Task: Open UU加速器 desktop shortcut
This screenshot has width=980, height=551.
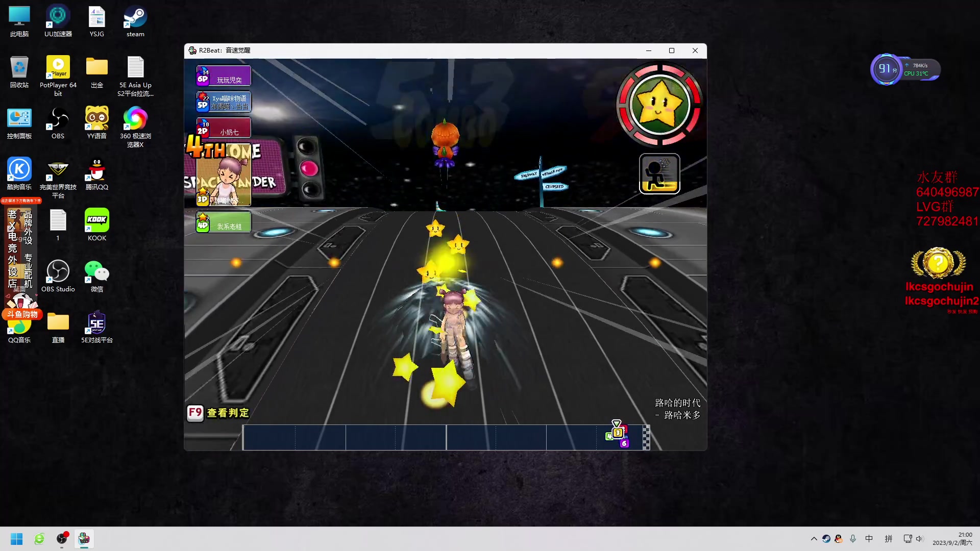Action: click(58, 21)
